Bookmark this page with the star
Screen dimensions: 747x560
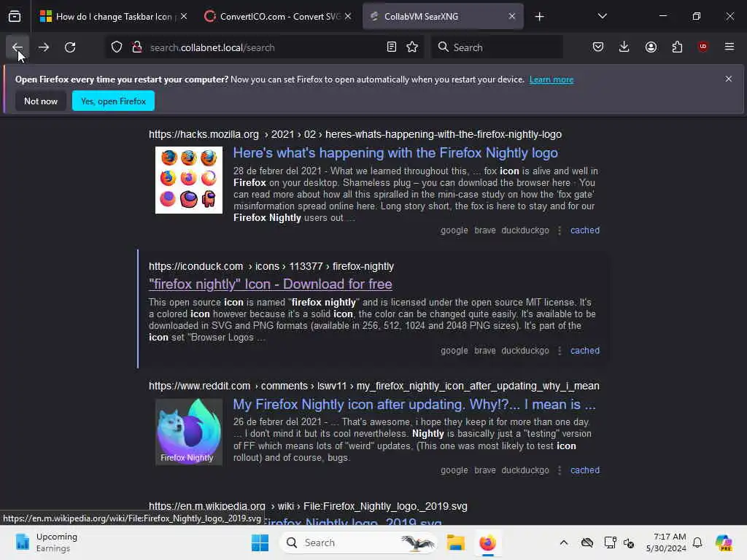click(412, 47)
